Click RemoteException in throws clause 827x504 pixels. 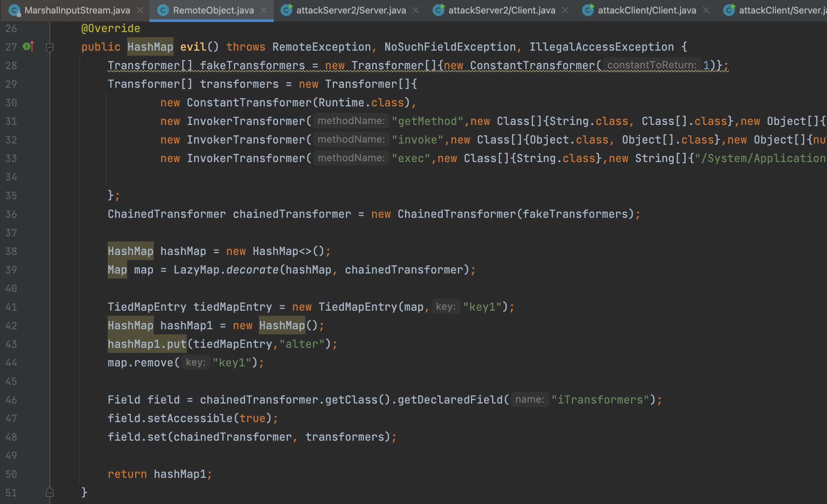pyautogui.click(x=321, y=47)
